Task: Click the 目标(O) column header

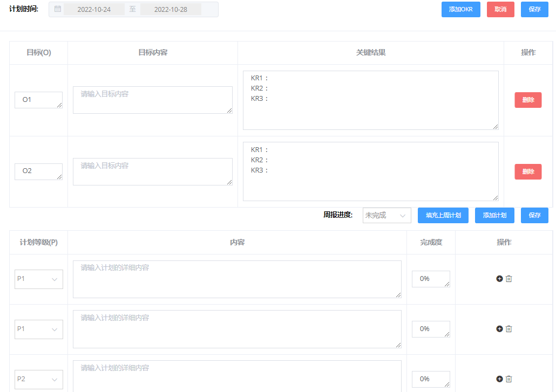Action: tap(39, 53)
